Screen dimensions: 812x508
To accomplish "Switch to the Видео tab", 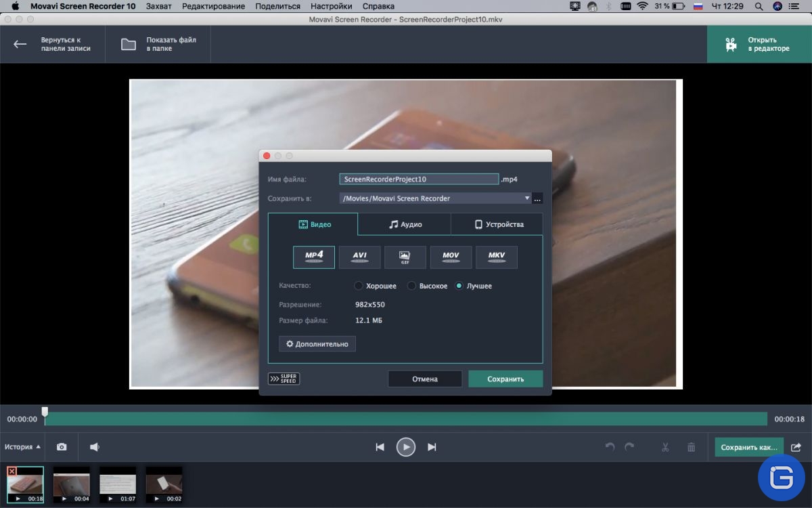I will point(313,224).
